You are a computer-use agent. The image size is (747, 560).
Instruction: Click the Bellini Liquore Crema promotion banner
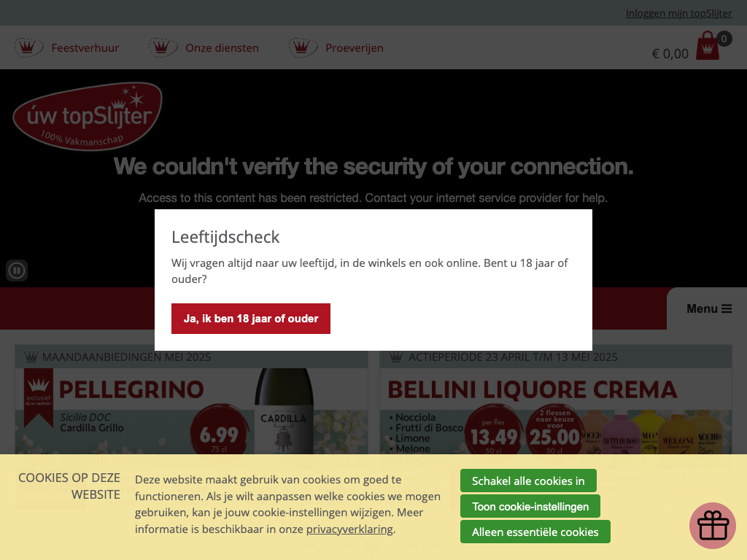pos(555,411)
